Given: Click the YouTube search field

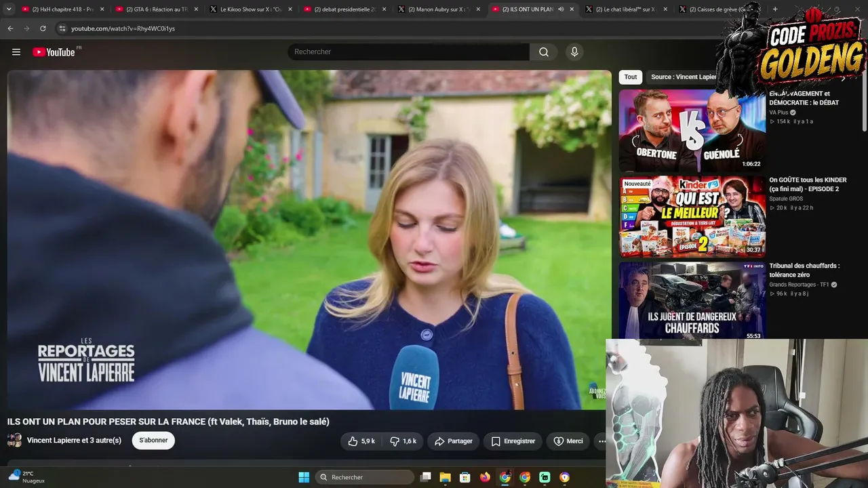Looking at the screenshot, I should 409,52.
